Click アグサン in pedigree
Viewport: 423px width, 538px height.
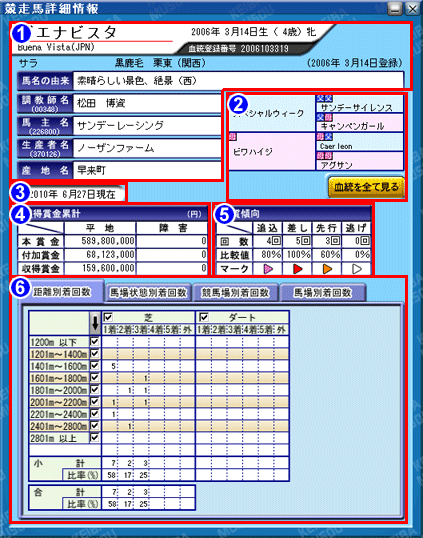(337, 165)
